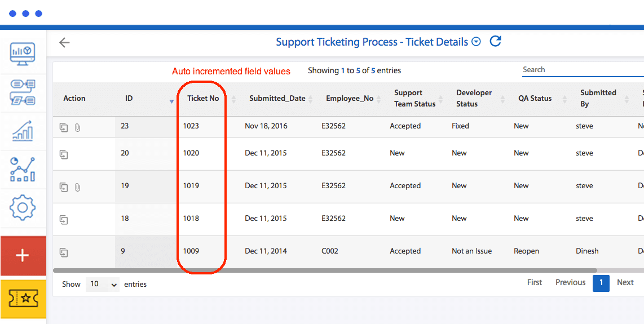
Task: Click the Previous page link
Action: click(x=570, y=283)
